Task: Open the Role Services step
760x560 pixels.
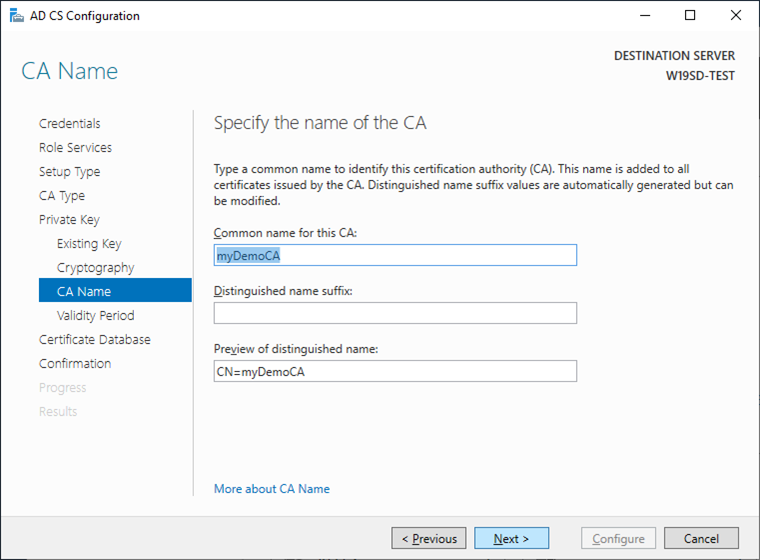Action: point(75,148)
